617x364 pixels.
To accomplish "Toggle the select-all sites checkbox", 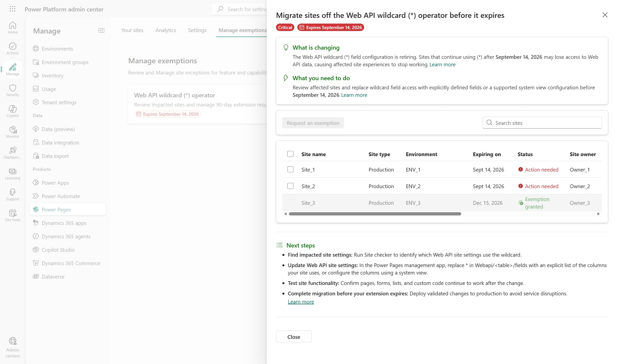I will [290, 154].
